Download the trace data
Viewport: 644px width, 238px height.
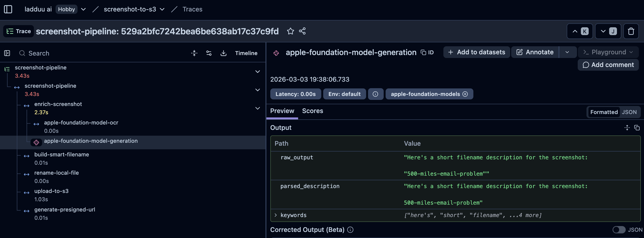(224, 53)
